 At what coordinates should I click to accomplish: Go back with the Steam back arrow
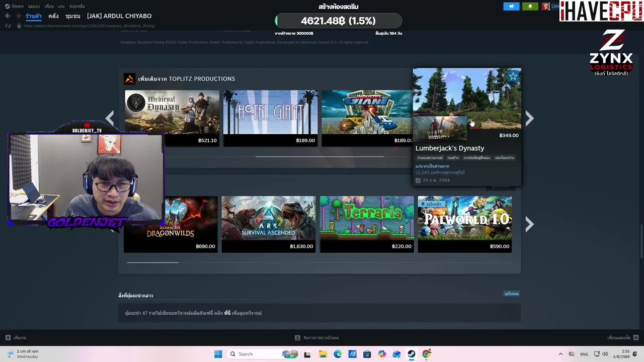(x=8, y=16)
